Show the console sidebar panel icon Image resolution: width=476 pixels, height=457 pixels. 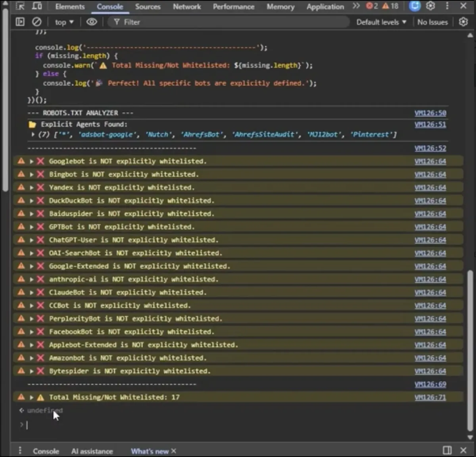pyautogui.click(x=20, y=22)
